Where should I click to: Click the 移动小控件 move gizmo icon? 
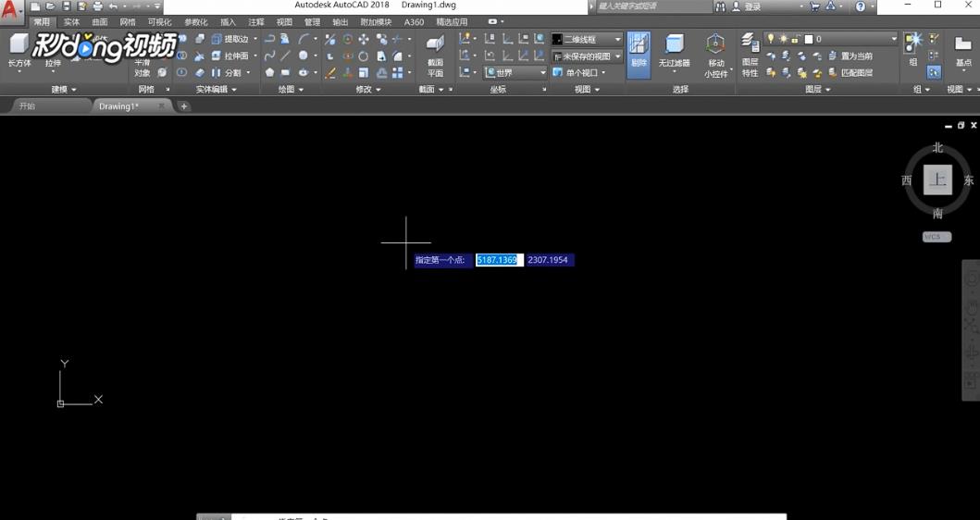(x=715, y=45)
